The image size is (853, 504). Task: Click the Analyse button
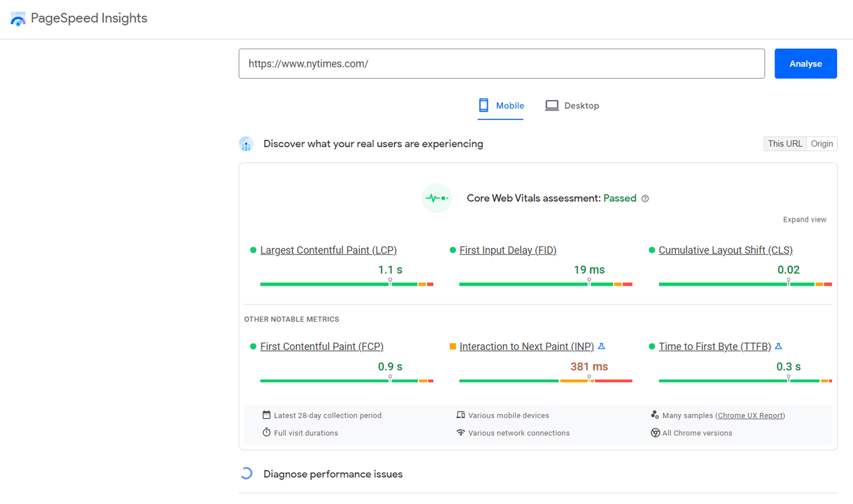pyautogui.click(x=806, y=64)
